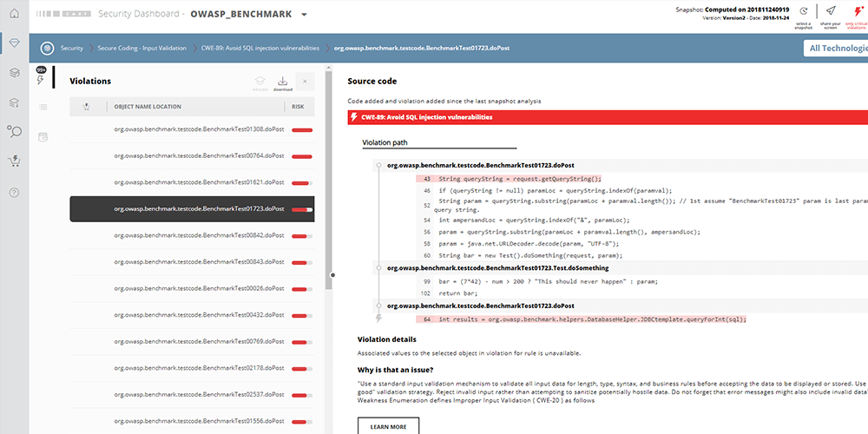Open the wallet panel icon below list icon
The image size is (868, 434).
pyautogui.click(x=43, y=137)
